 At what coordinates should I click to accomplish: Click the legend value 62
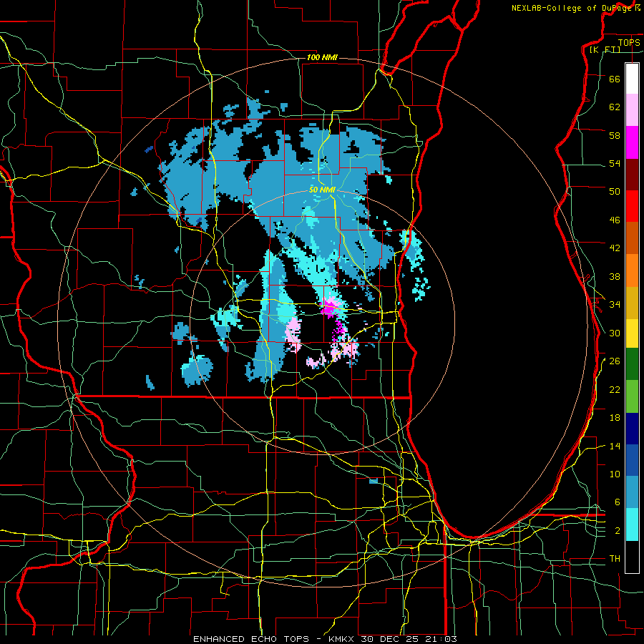(x=615, y=107)
